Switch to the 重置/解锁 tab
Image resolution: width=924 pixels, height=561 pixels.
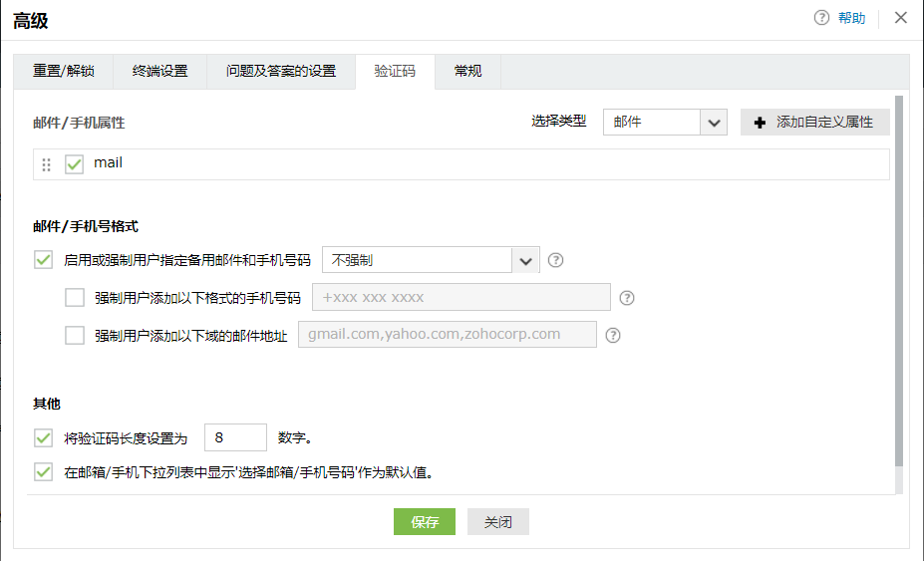(64, 72)
